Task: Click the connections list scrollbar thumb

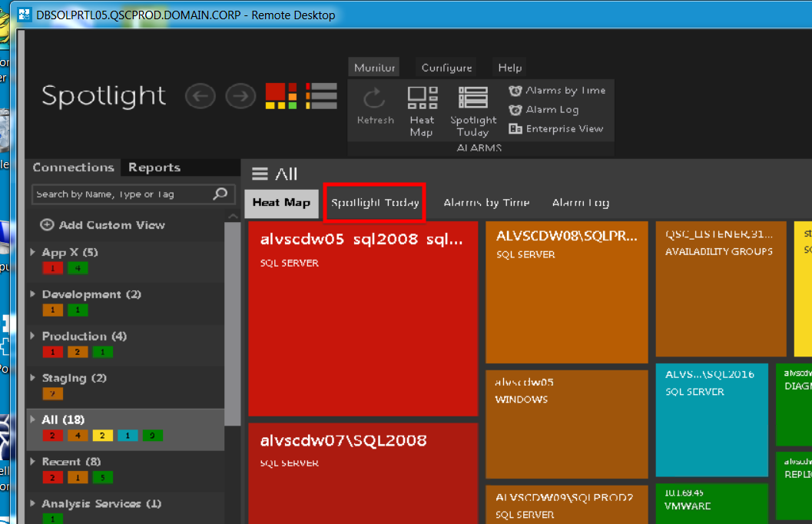Action: 233,324
